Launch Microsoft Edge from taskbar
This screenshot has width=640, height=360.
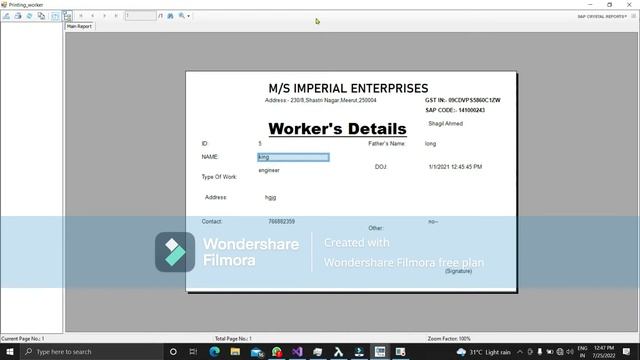click(x=214, y=352)
